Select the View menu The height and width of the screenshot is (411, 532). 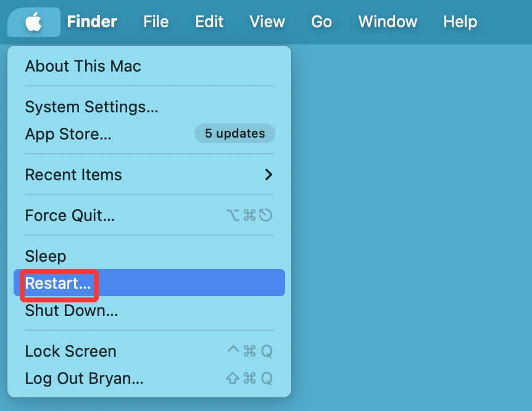click(x=267, y=22)
